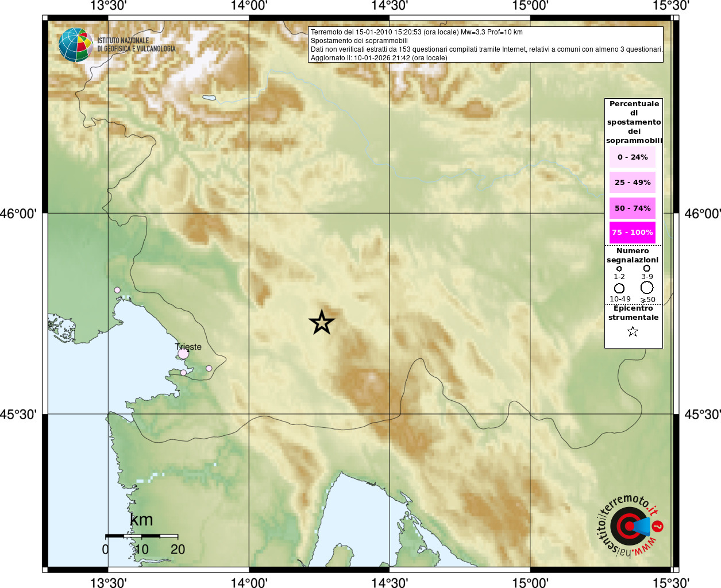Click the 3-9 reports circle in legend

coord(647,268)
